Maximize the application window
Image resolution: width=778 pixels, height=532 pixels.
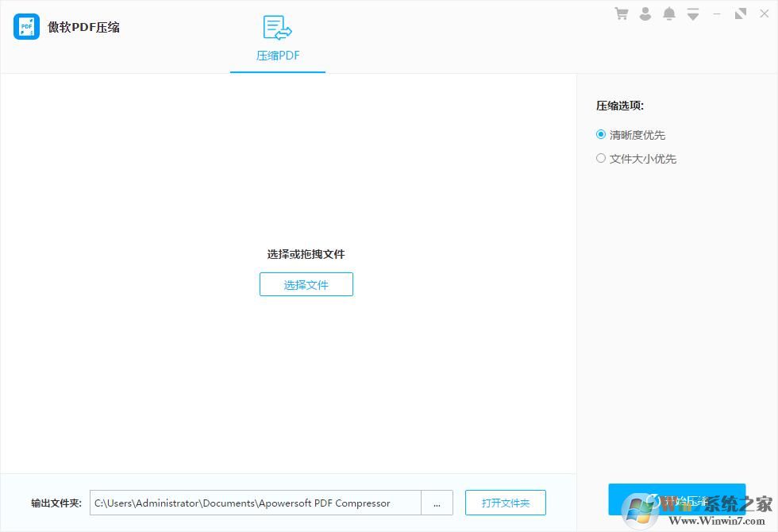point(741,13)
